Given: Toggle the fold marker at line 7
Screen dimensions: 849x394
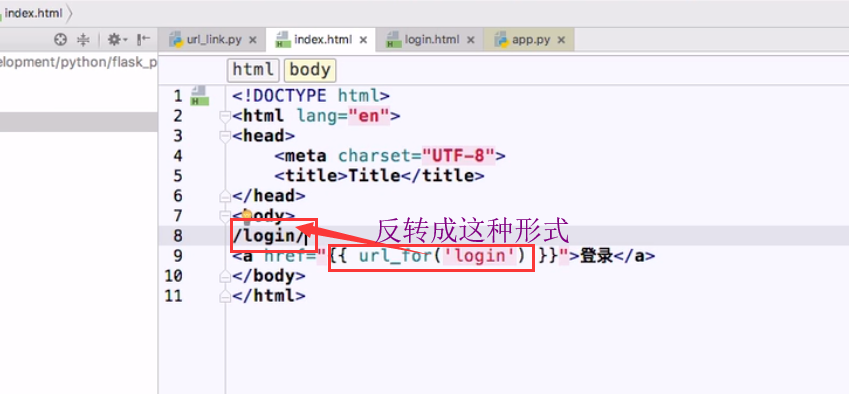Looking at the screenshot, I should point(225,216).
